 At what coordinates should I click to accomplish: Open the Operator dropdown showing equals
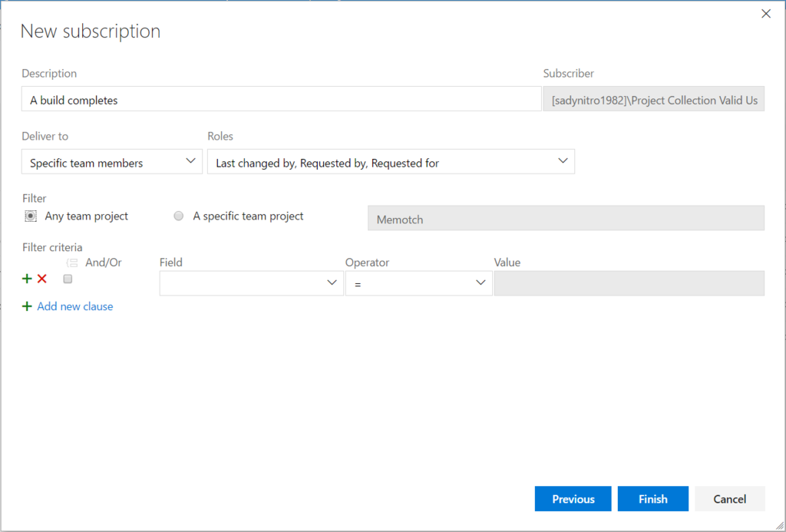(418, 283)
